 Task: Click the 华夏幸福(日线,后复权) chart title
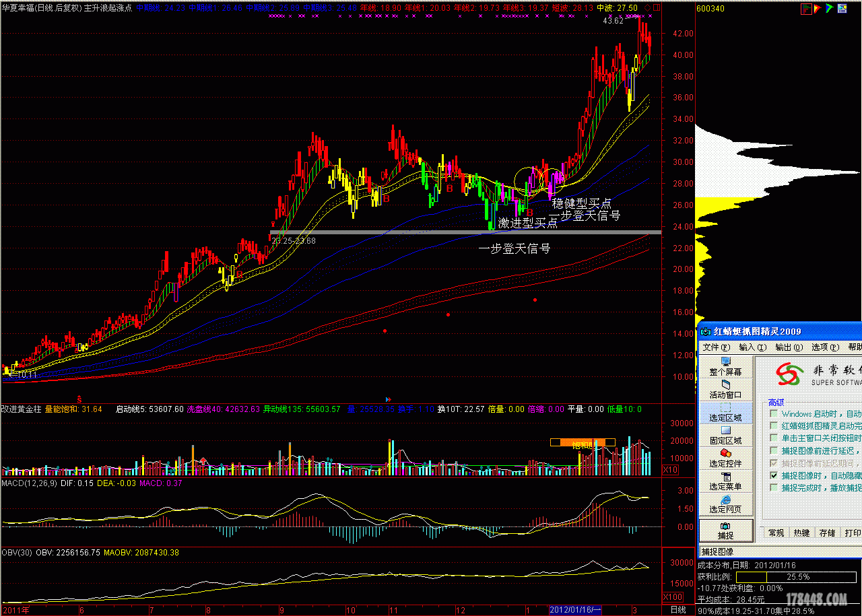[41, 8]
